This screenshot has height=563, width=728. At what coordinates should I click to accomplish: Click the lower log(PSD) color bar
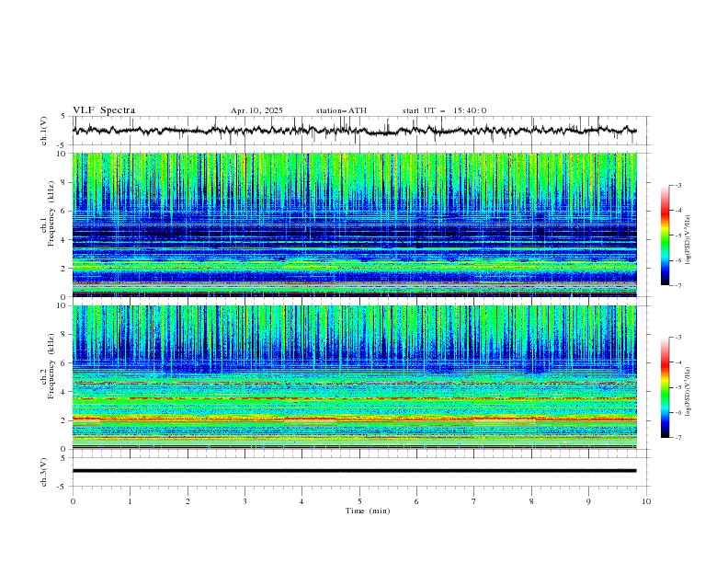click(665, 387)
